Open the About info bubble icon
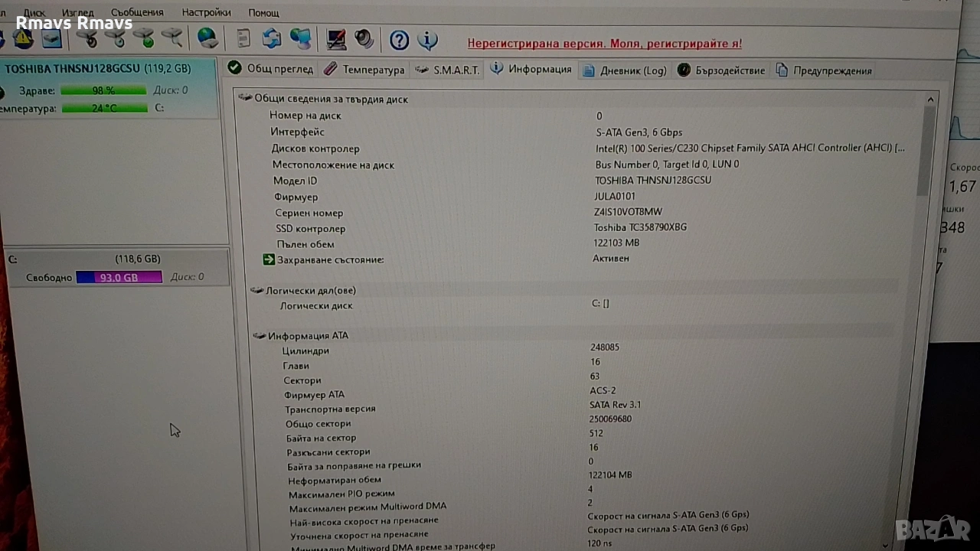 pos(427,40)
